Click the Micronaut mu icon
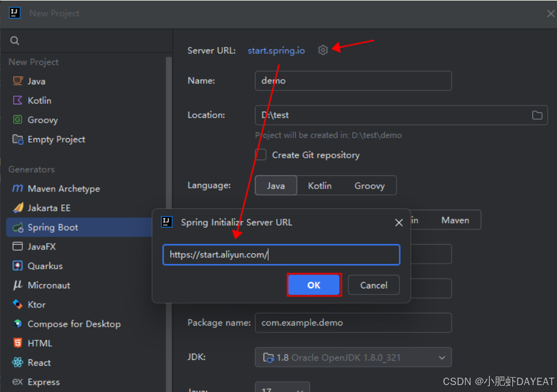The height and width of the screenshot is (392, 557). click(18, 285)
